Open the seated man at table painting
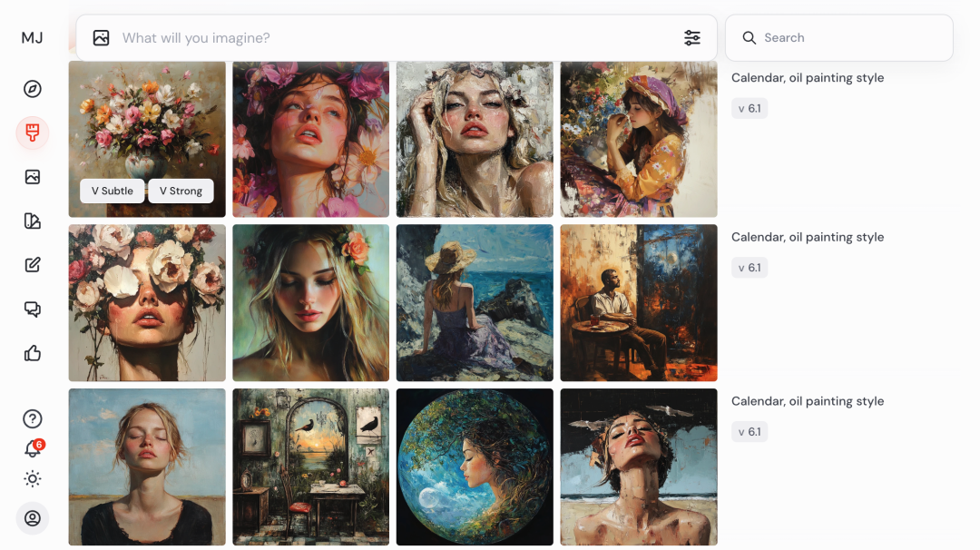980x550 pixels. (639, 303)
